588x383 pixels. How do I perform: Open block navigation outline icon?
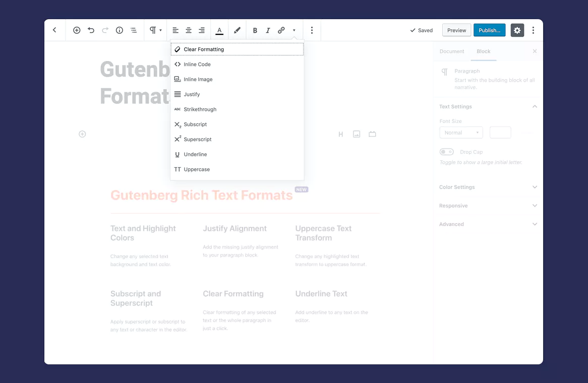coord(134,30)
